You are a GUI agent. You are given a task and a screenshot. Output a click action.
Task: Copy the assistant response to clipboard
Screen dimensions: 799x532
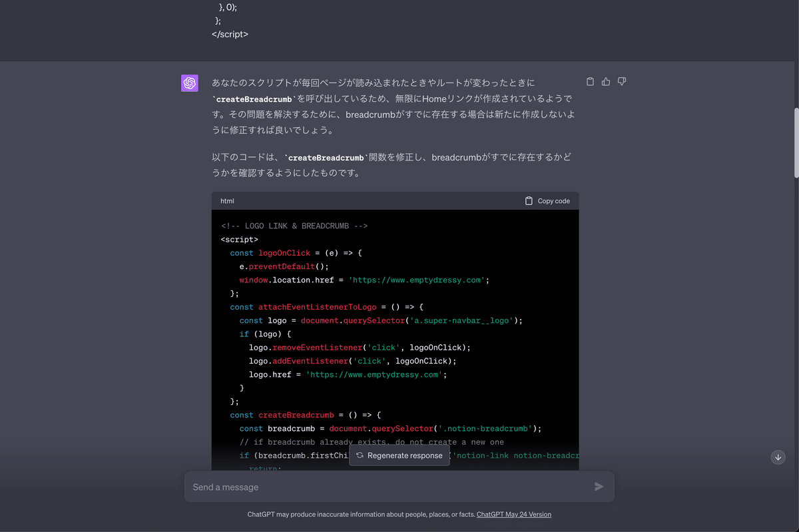click(590, 82)
